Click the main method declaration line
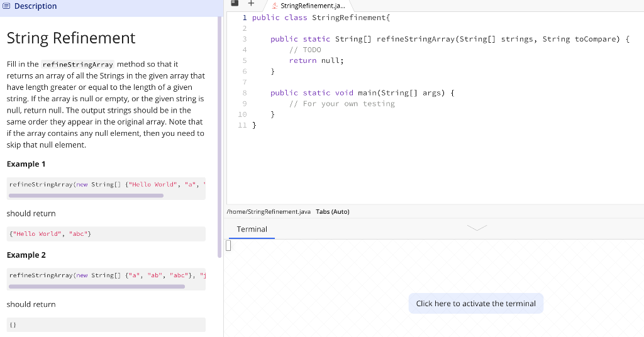This screenshot has height=337, width=644. click(x=362, y=93)
